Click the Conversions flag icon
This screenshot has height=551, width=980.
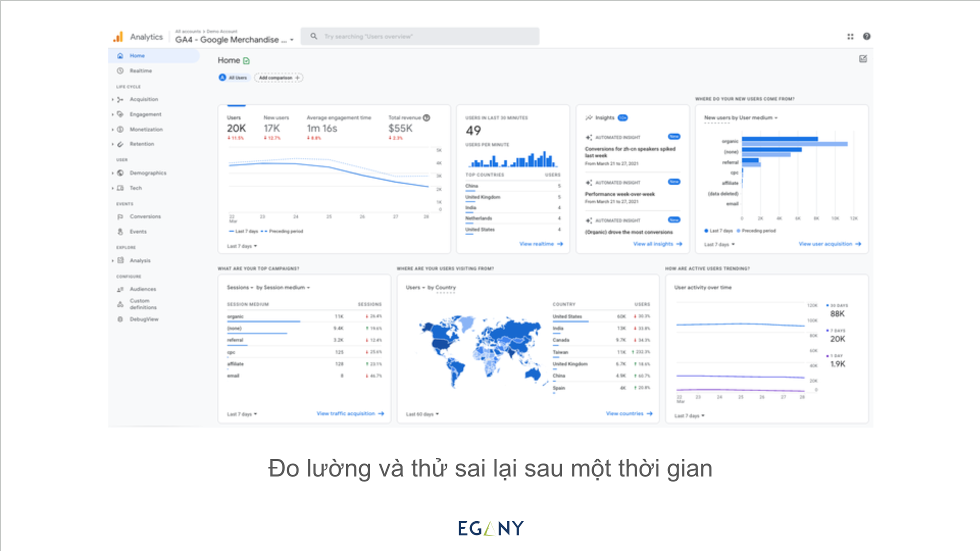120,217
